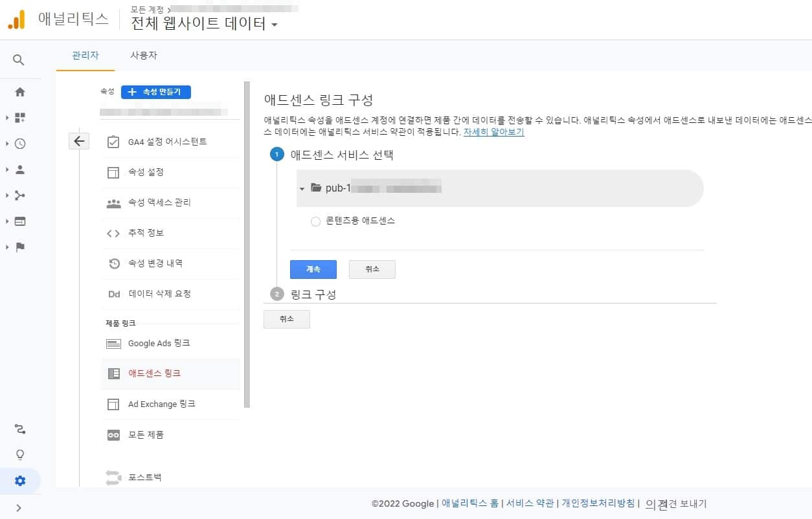Click 속성 액세스 관리 people icon
The height and width of the screenshot is (519, 812).
[113, 203]
